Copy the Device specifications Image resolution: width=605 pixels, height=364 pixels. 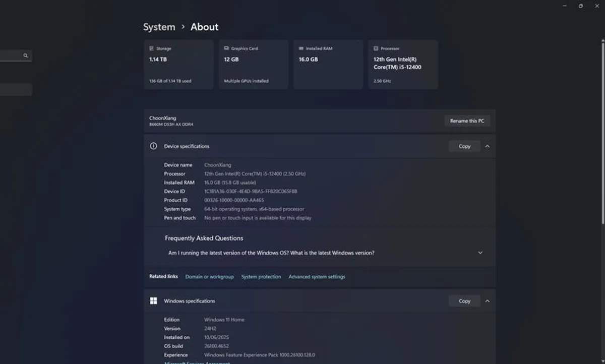tap(464, 146)
